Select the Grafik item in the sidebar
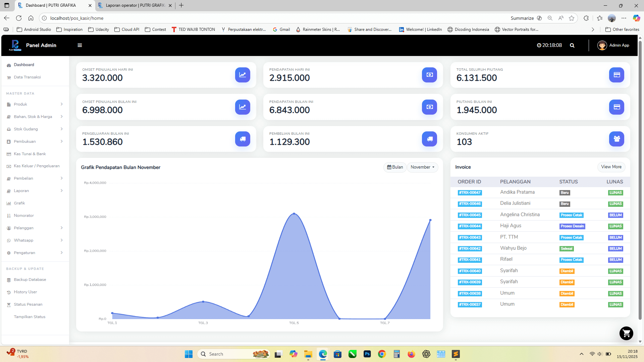The width and height of the screenshot is (644, 362). [x=19, y=203]
